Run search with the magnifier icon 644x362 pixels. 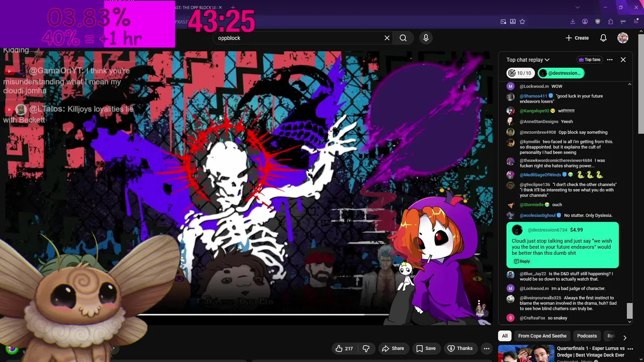(x=403, y=38)
